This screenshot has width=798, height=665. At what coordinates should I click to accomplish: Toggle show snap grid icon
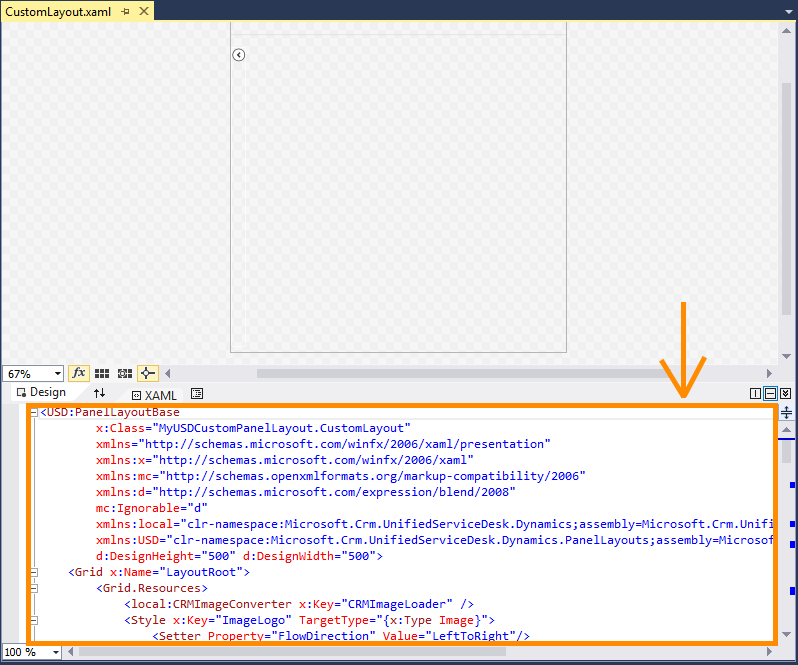pyautogui.click(x=102, y=373)
